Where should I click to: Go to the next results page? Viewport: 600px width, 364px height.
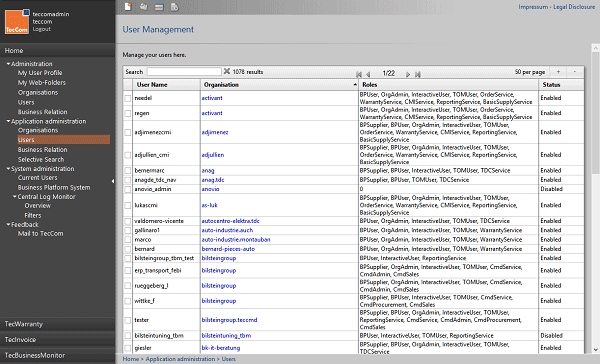pos(408,74)
